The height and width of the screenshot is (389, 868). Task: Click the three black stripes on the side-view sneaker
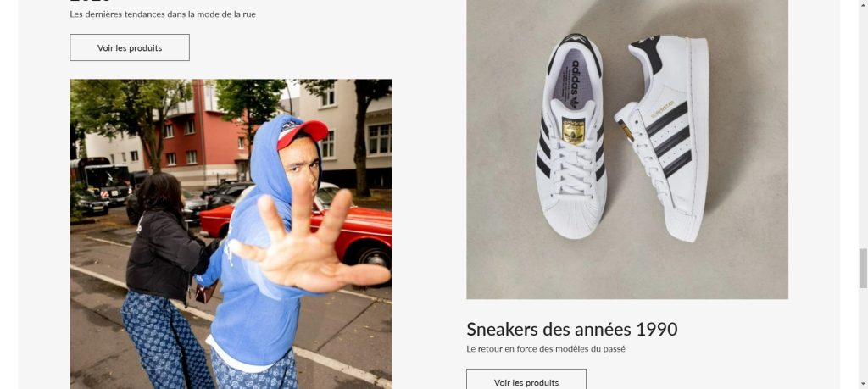667,138
